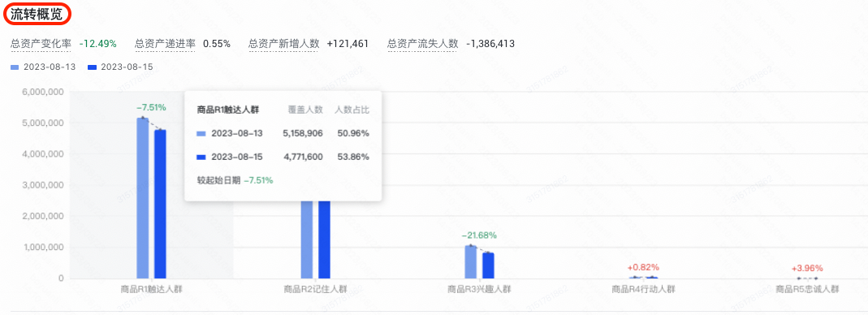Click the 4,000,000 y-axis label
Screen dimensions: 868x315
coord(42,154)
